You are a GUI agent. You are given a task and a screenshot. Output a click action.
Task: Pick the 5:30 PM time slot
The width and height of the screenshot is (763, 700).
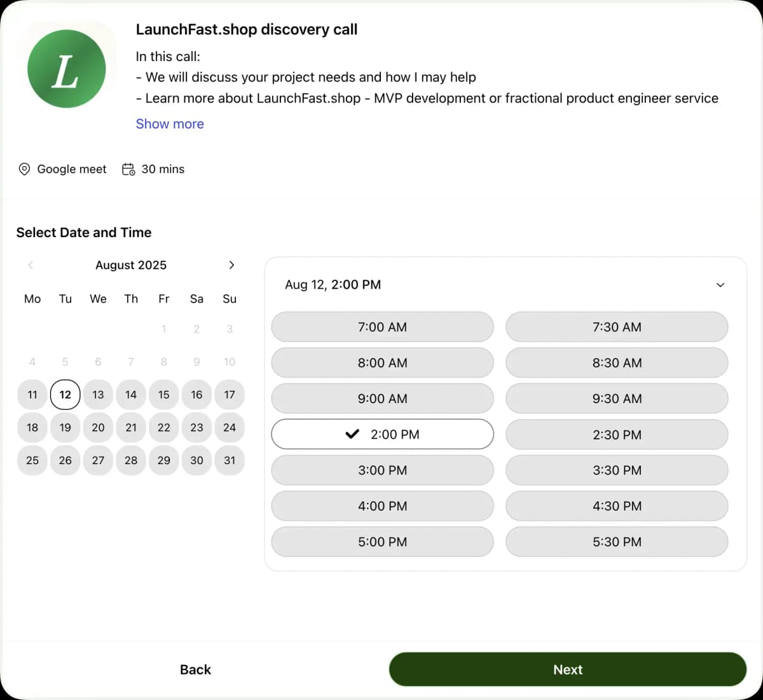pos(616,542)
